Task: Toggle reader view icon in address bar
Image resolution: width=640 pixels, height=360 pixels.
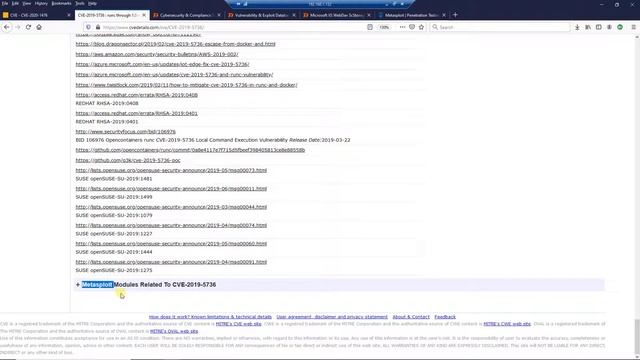Action: tap(370, 27)
